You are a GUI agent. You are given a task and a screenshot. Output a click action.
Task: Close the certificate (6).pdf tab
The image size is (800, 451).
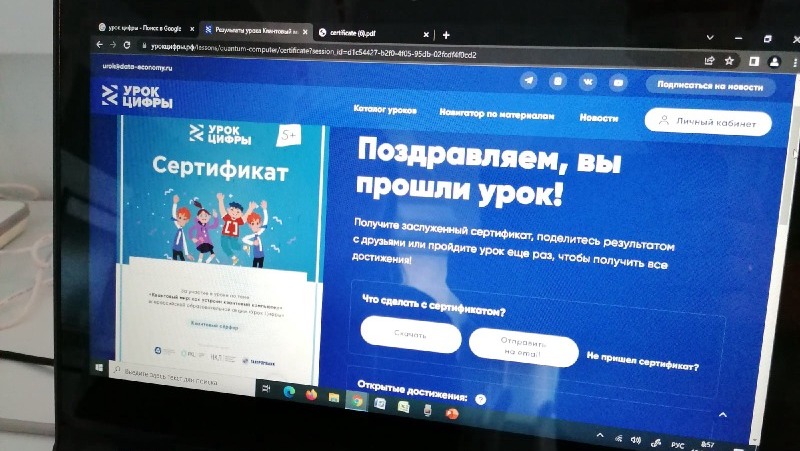(426, 35)
